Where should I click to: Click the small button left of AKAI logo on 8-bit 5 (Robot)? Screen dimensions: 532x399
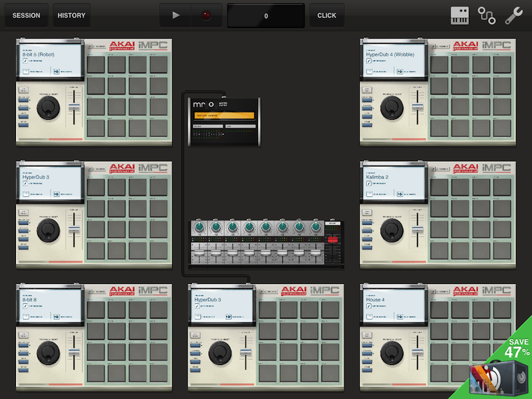96,46
